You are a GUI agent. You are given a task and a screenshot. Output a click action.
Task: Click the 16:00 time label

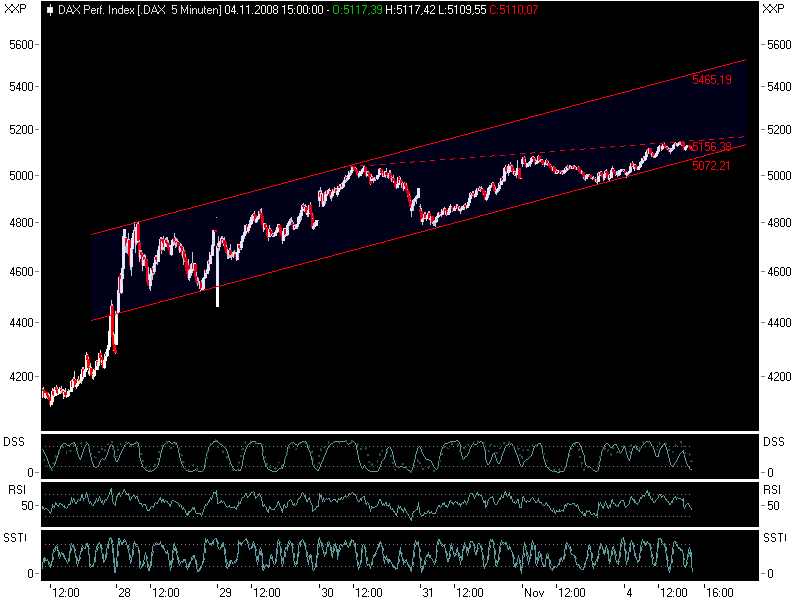click(x=720, y=593)
